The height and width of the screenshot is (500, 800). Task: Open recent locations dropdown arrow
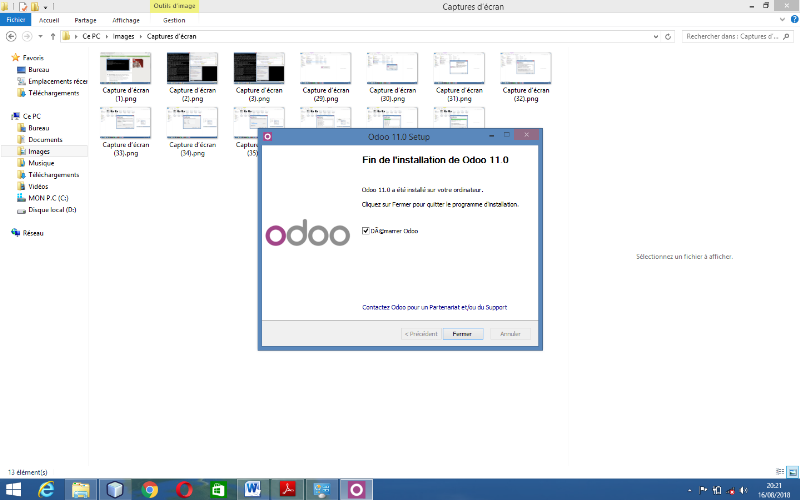click(40, 36)
